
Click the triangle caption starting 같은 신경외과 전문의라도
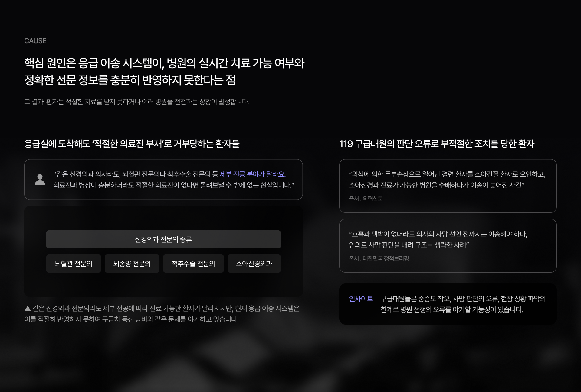[162, 314]
